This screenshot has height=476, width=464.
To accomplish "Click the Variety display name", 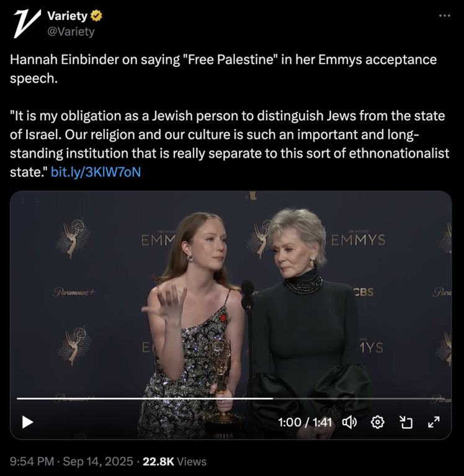I will (68, 16).
